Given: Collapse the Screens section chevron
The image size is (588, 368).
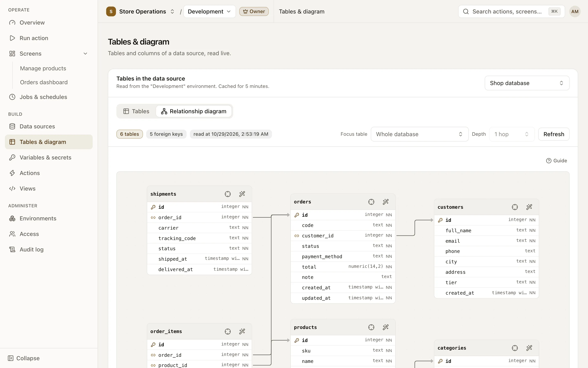Looking at the screenshot, I should click(85, 54).
